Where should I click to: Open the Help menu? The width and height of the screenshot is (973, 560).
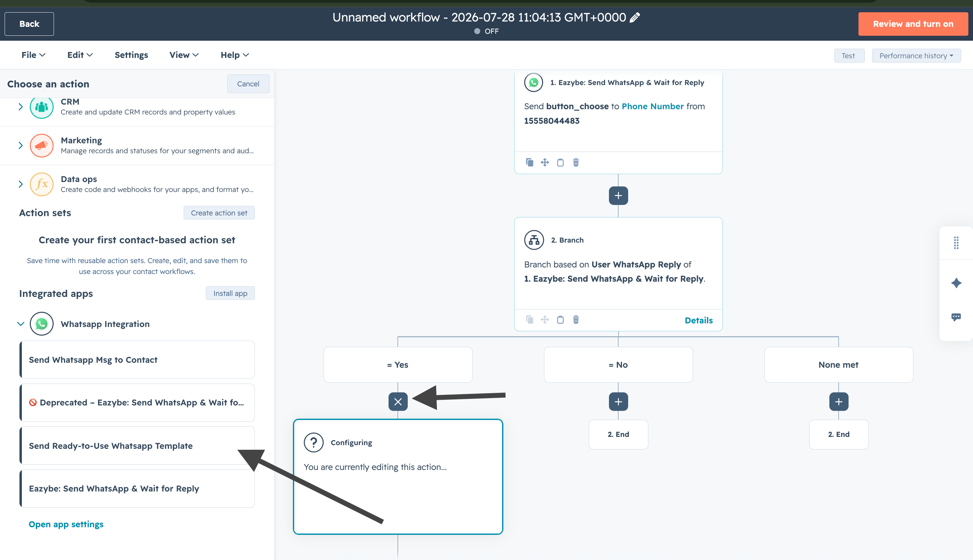(x=235, y=55)
